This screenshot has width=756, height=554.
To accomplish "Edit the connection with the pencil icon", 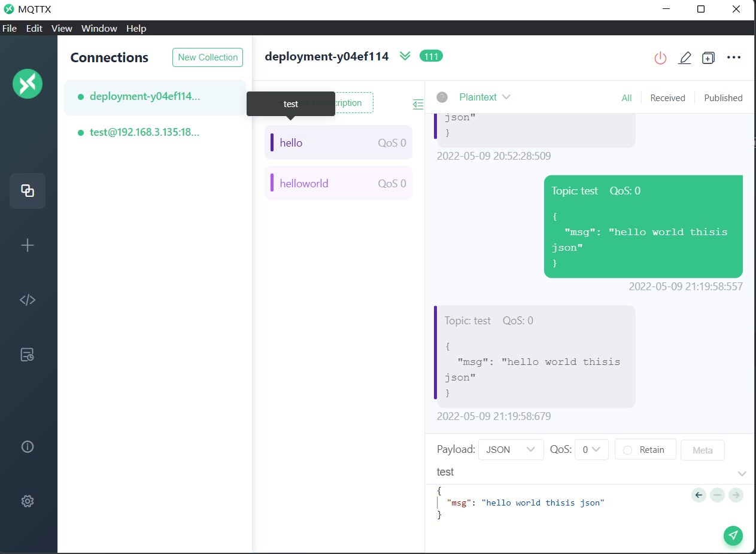I will (685, 57).
